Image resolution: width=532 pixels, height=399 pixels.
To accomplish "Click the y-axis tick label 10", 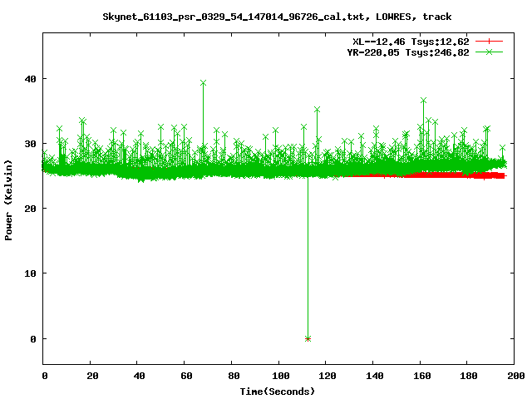I will 30,273.
